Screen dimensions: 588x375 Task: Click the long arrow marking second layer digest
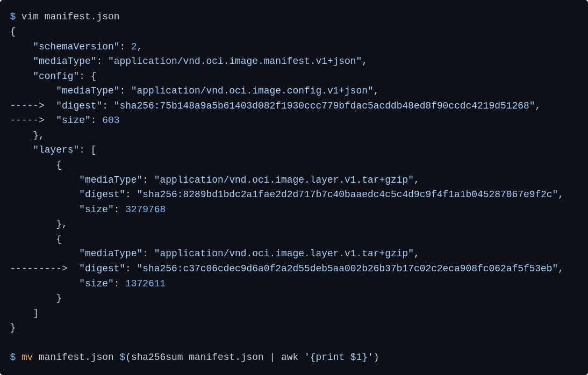(39, 269)
